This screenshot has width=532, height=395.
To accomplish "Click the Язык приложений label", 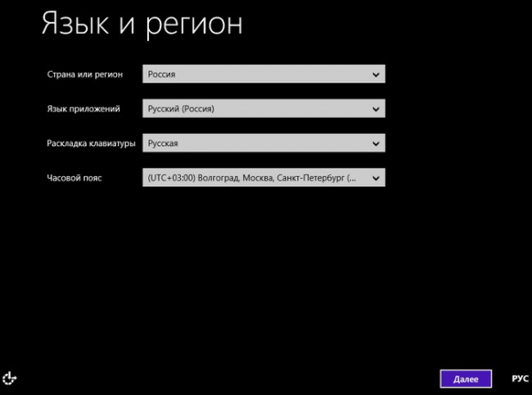I will click(83, 109).
